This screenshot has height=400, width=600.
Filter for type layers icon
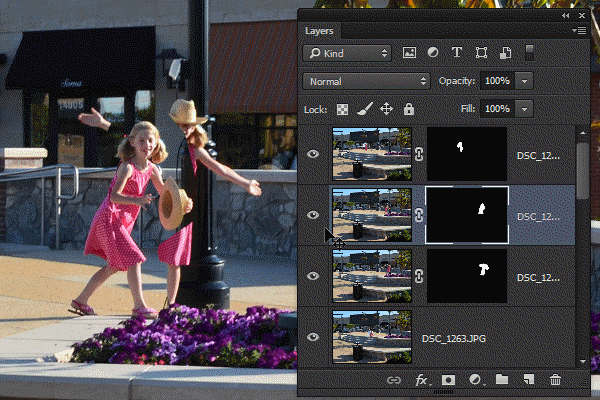point(457,52)
